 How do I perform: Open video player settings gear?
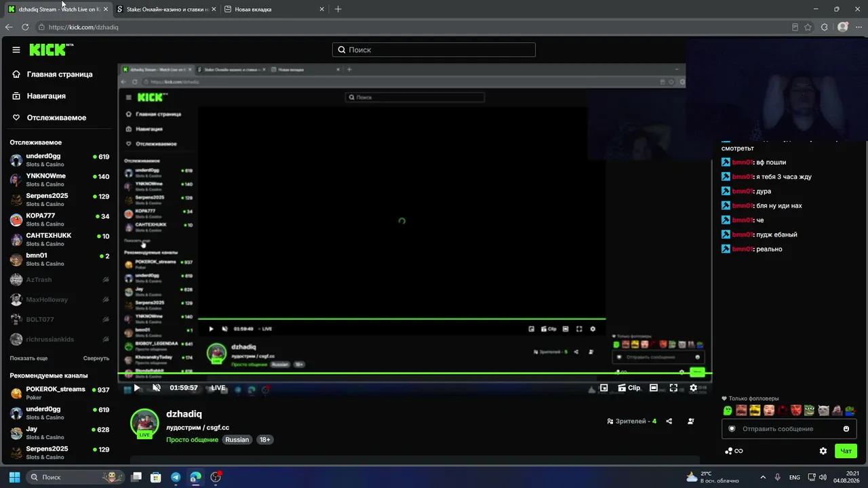pos(693,388)
